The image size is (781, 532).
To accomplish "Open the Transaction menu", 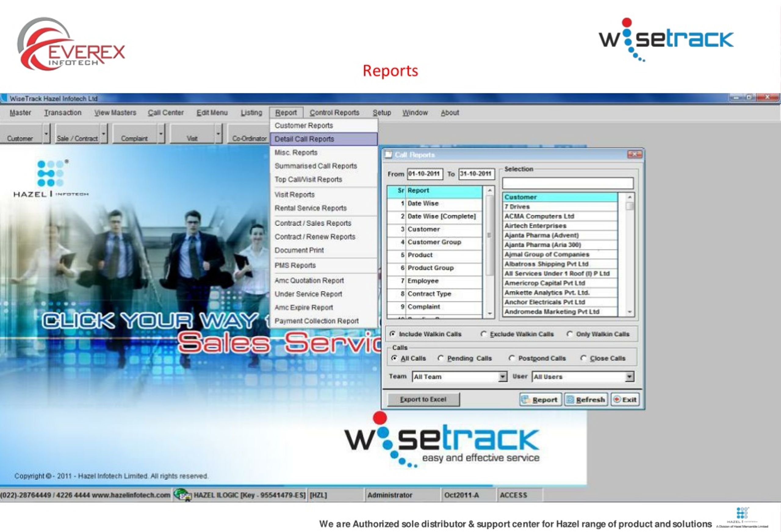I will (63, 113).
